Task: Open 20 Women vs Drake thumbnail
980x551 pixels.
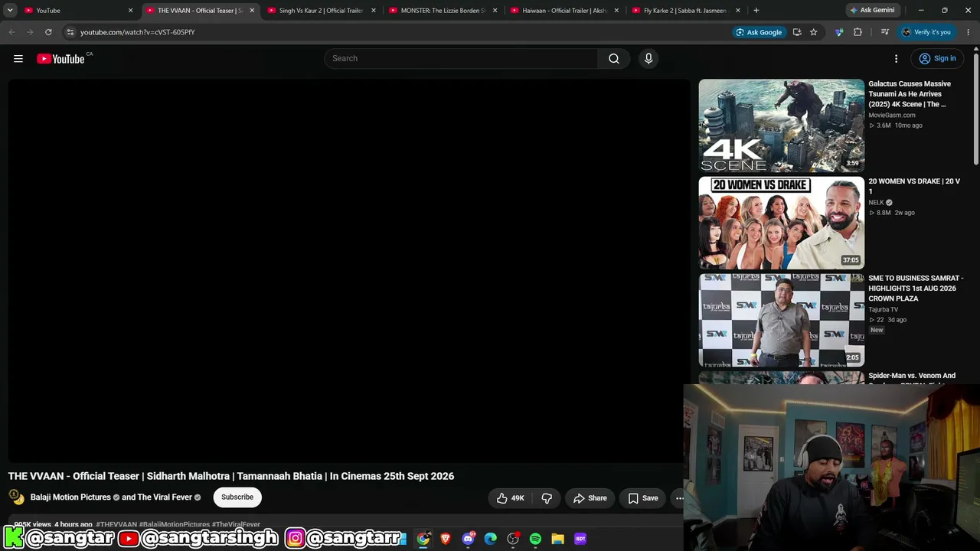Action: pyautogui.click(x=781, y=223)
